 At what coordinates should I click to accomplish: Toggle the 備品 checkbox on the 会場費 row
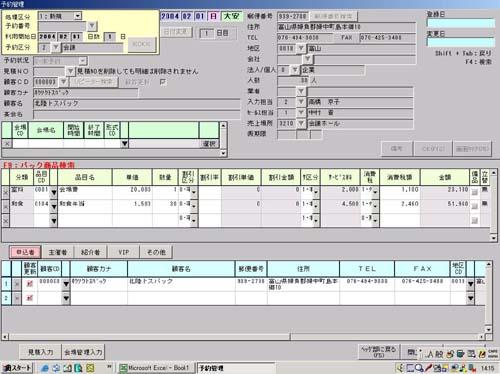click(475, 192)
